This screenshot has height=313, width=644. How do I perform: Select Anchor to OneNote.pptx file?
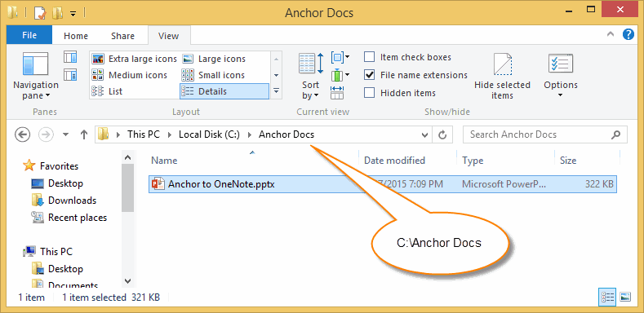tap(382, 184)
